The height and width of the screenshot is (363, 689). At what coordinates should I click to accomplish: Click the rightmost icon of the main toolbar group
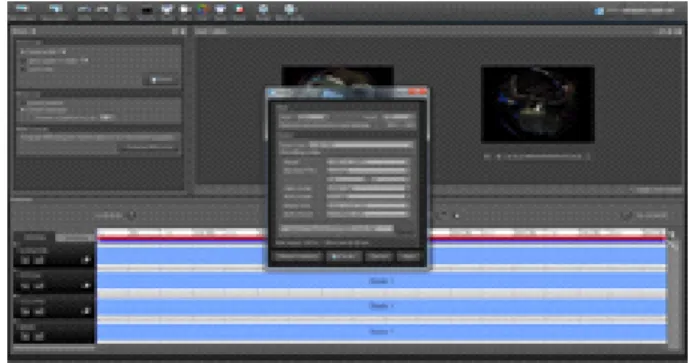point(290,10)
